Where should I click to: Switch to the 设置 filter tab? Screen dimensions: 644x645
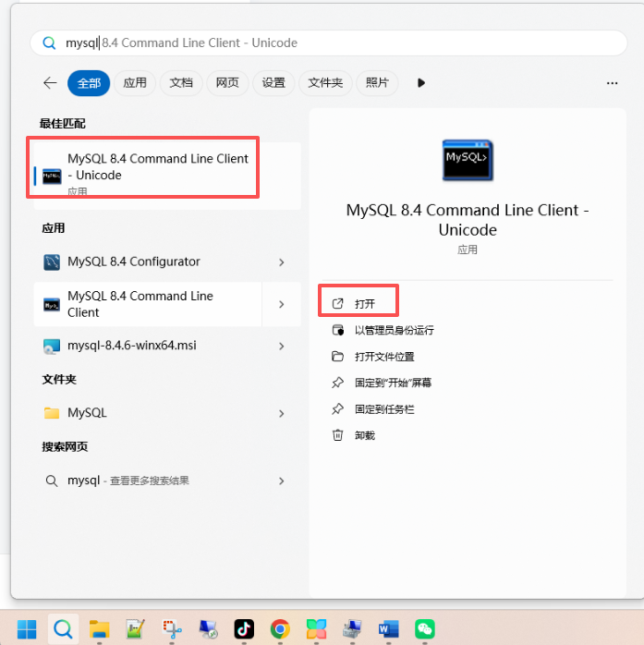tap(273, 83)
